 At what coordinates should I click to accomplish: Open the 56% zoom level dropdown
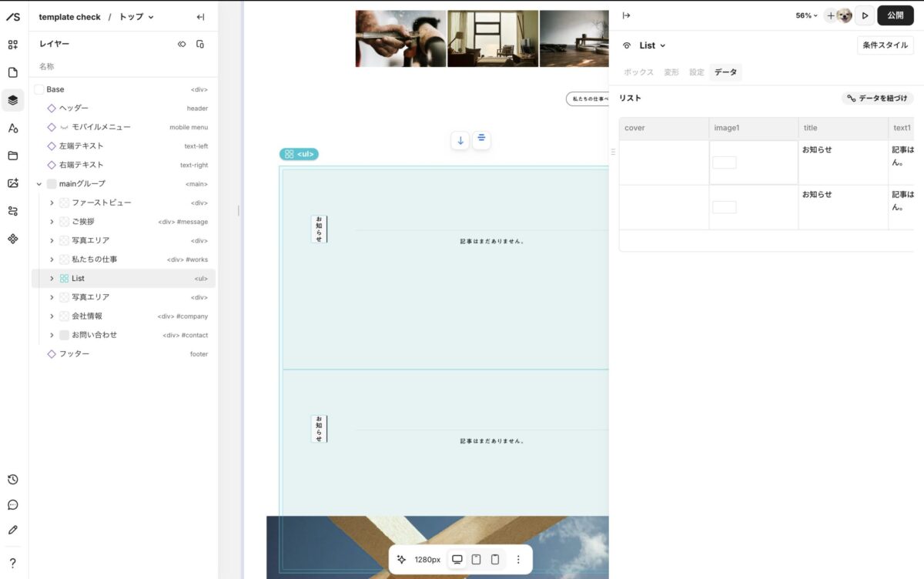[806, 15]
